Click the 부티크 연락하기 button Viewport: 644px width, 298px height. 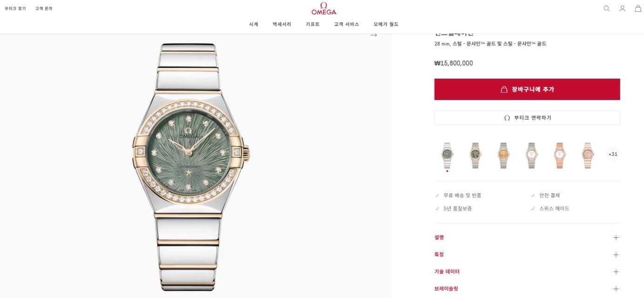[527, 118]
